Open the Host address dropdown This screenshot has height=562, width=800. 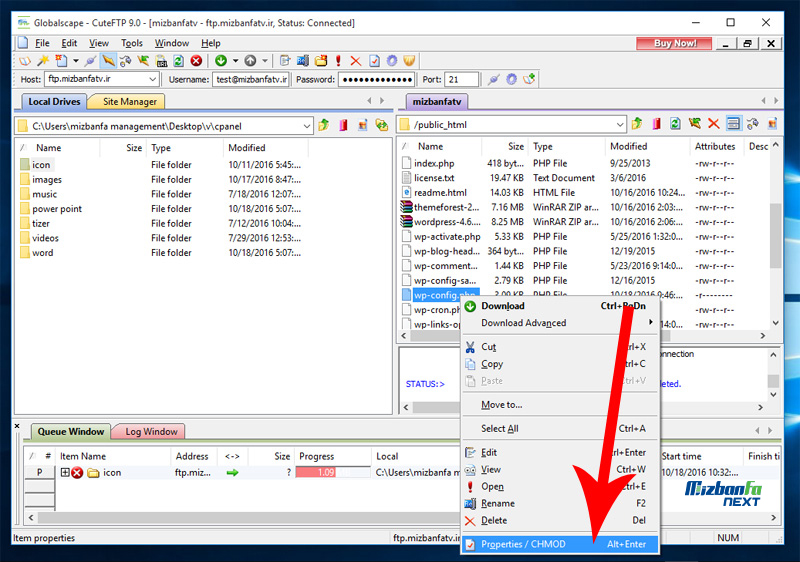coord(152,79)
